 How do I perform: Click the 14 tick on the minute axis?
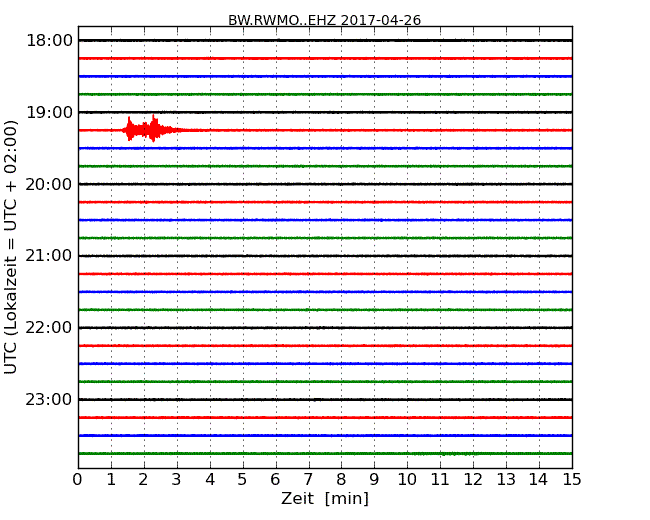[539, 480]
